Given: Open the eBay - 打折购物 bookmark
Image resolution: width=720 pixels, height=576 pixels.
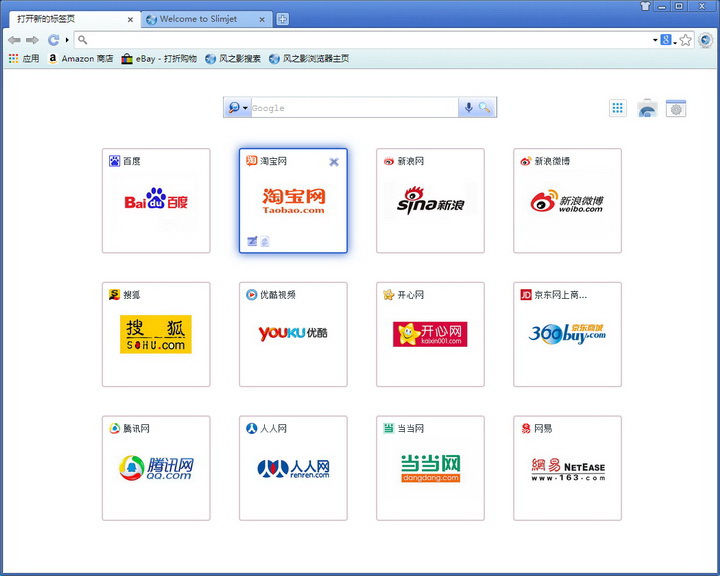Looking at the screenshot, I should (159, 59).
